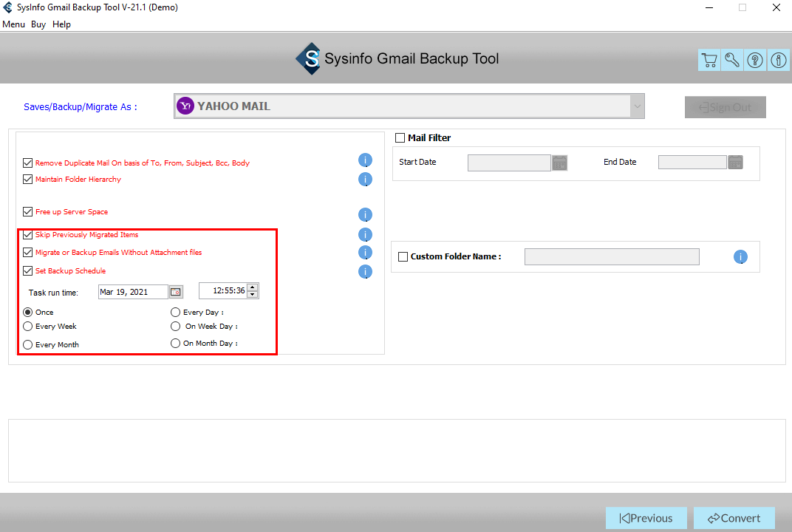Viewport: 792px width, 532px height.
Task: Open the Help menu
Action: (x=61, y=24)
